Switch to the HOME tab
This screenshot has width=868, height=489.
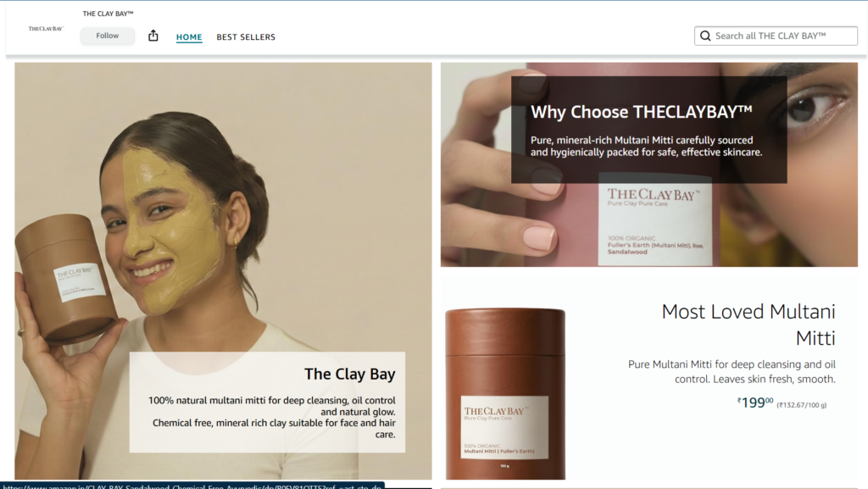[189, 37]
